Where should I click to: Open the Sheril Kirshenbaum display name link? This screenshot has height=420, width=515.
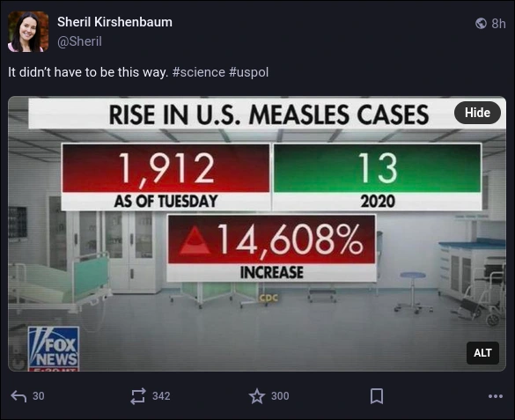[x=114, y=22]
